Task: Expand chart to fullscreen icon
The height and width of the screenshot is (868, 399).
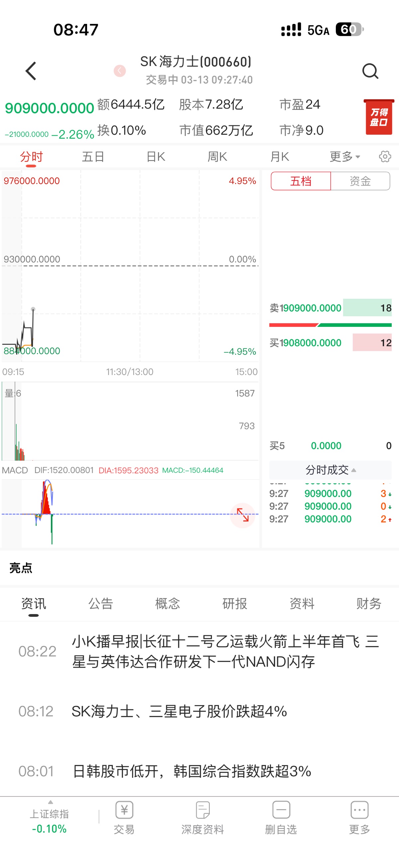Action: point(242,515)
